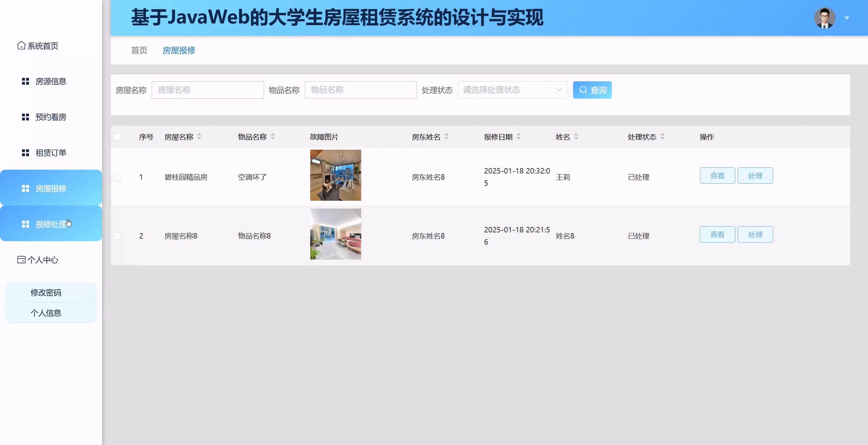Click the grid icon next to 房源信息
This screenshot has width=868, height=445.
[x=25, y=81]
